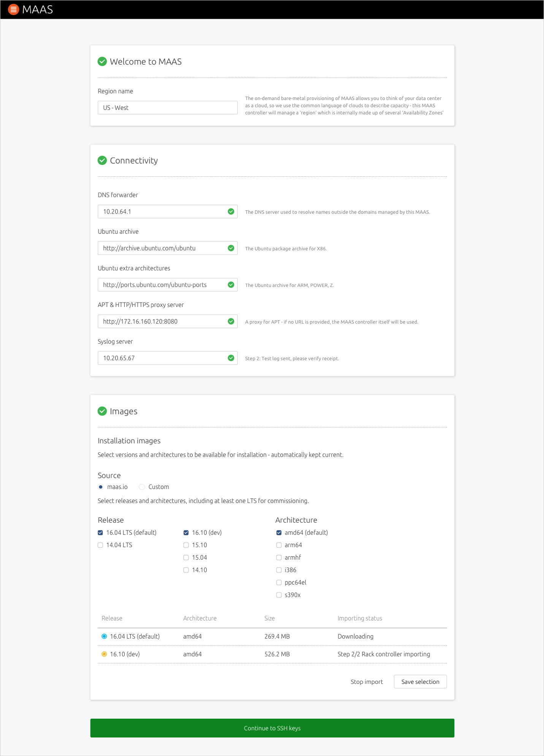Click the green checkmark beside Images heading
Viewport: 544px width, 756px height.
(102, 411)
